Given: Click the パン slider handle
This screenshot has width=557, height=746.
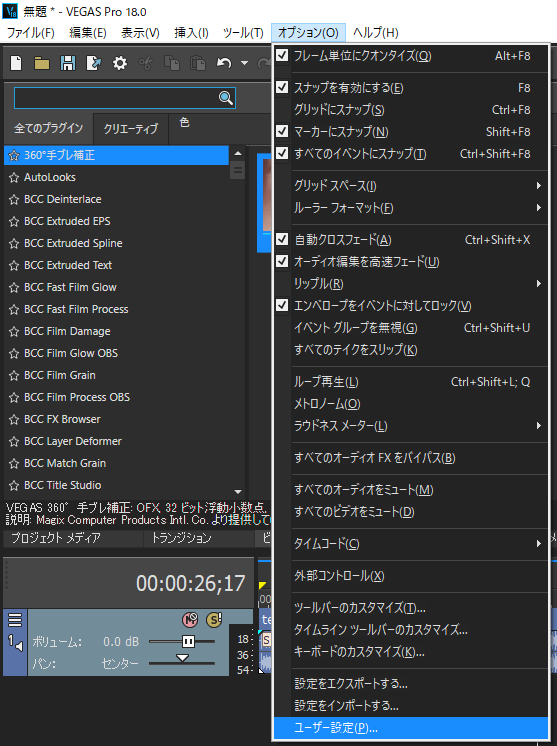Looking at the screenshot, I should pyautogui.click(x=182, y=658).
